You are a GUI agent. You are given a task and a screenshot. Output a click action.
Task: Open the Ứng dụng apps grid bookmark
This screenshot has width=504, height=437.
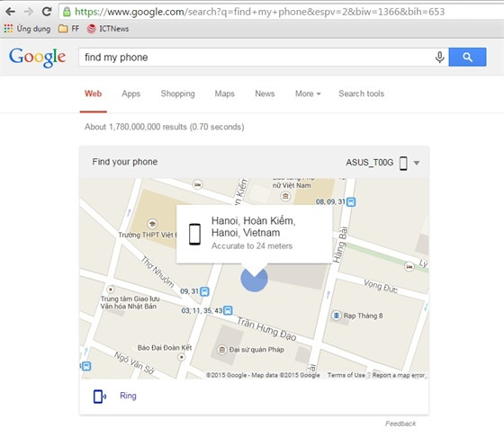pos(27,29)
